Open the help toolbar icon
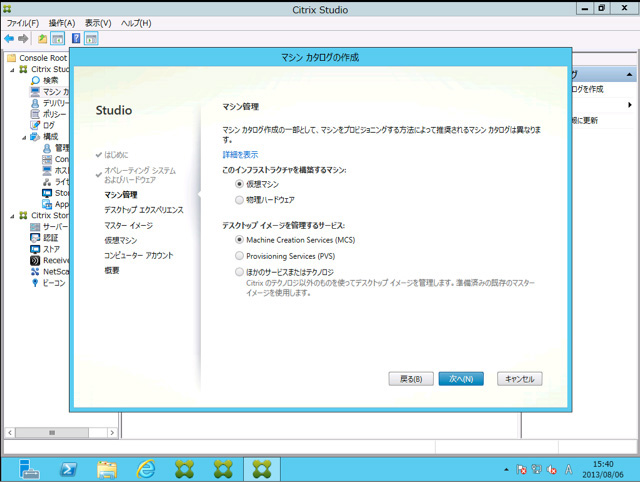This screenshot has height=482, width=640. (x=76, y=38)
